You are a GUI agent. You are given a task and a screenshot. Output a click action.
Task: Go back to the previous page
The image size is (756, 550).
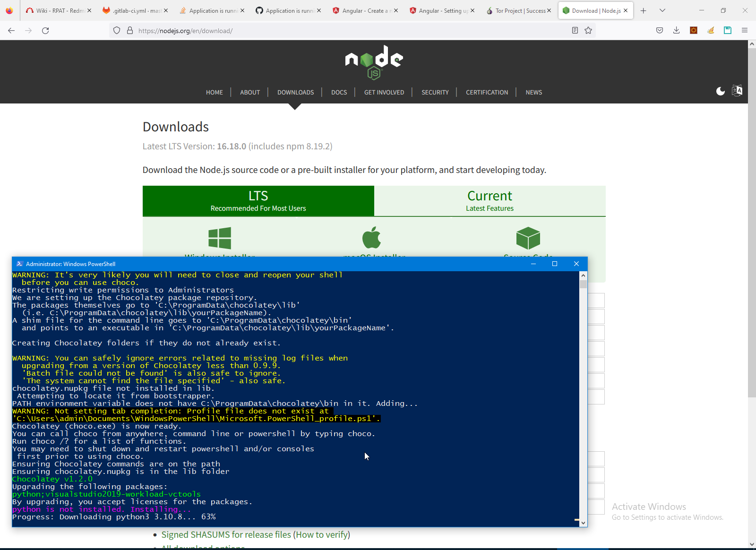[x=11, y=31]
